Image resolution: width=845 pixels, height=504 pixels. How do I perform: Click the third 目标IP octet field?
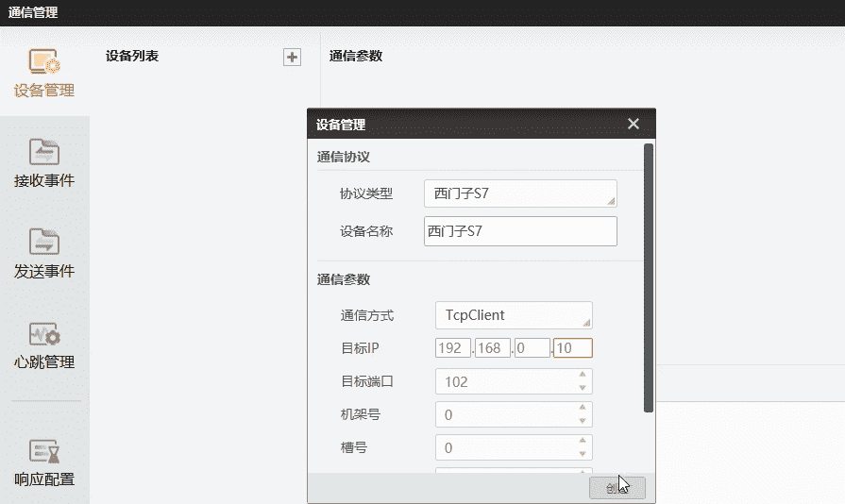pyautogui.click(x=532, y=348)
